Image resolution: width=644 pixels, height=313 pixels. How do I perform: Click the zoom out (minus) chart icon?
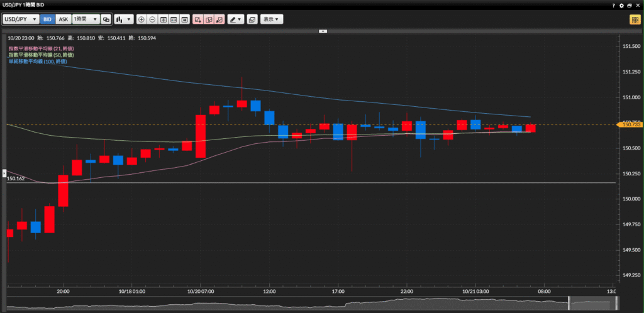(x=152, y=19)
